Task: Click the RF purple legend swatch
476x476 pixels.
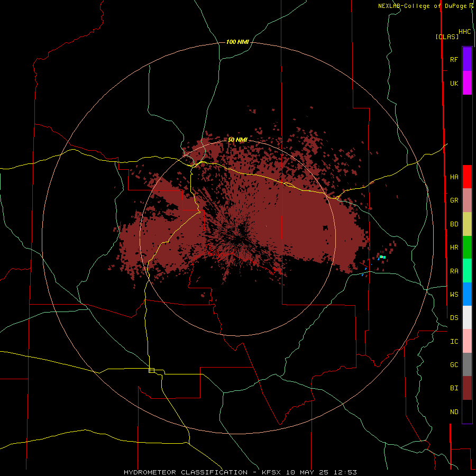Action: (x=467, y=59)
